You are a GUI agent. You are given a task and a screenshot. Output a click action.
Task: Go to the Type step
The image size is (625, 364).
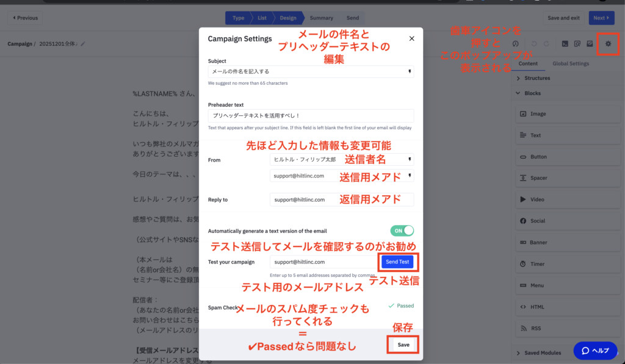(239, 18)
